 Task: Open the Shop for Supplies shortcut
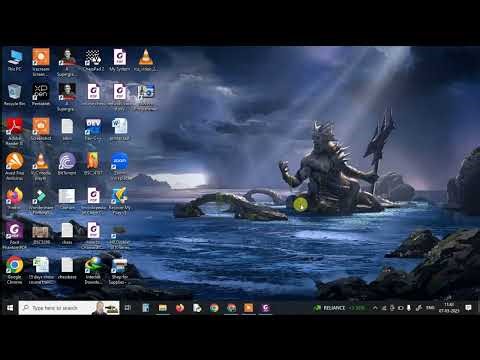(x=119, y=271)
